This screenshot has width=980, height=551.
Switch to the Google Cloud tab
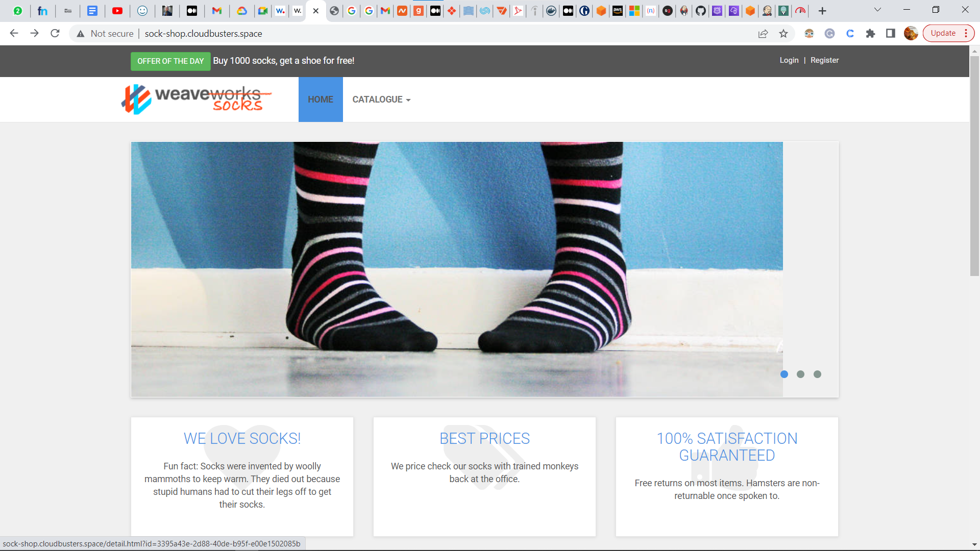click(x=242, y=11)
